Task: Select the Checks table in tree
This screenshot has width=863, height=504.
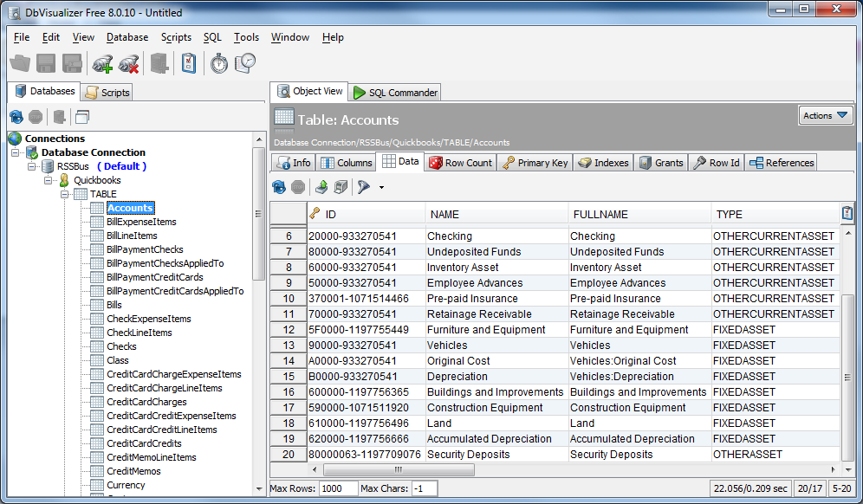Action: (121, 346)
